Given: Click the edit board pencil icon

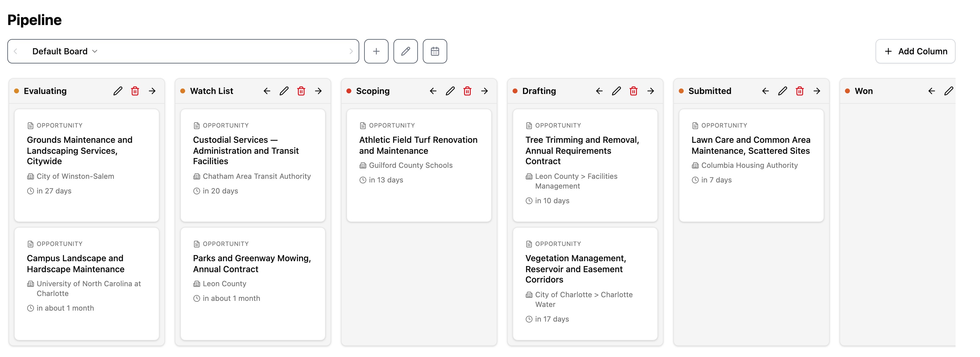Looking at the screenshot, I should [405, 51].
